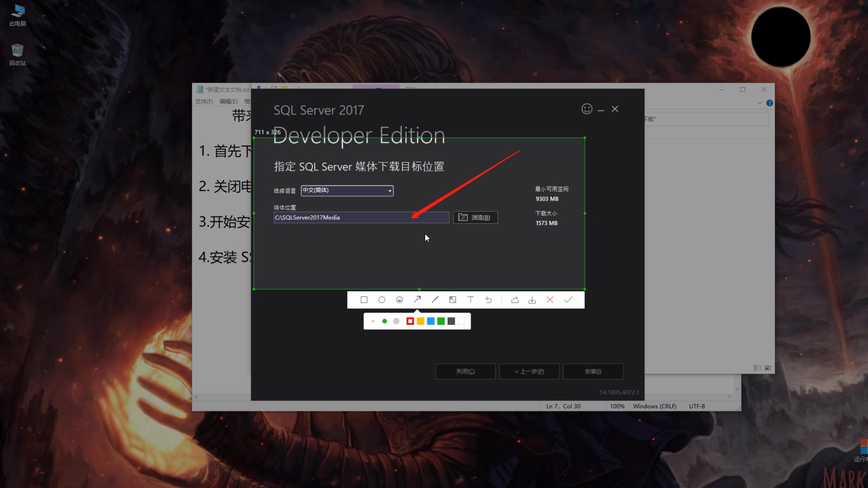
Task: Click the 关闭(C) button in the installer
Action: pyautogui.click(x=465, y=371)
